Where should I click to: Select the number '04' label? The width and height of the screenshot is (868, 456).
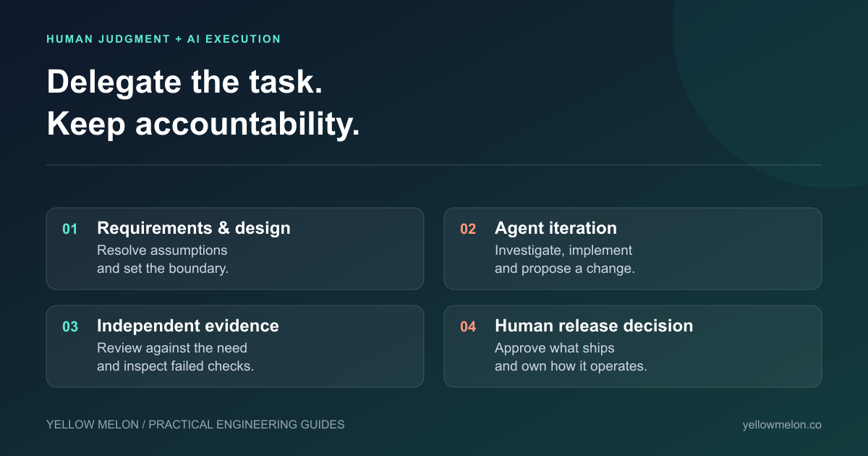point(468,327)
